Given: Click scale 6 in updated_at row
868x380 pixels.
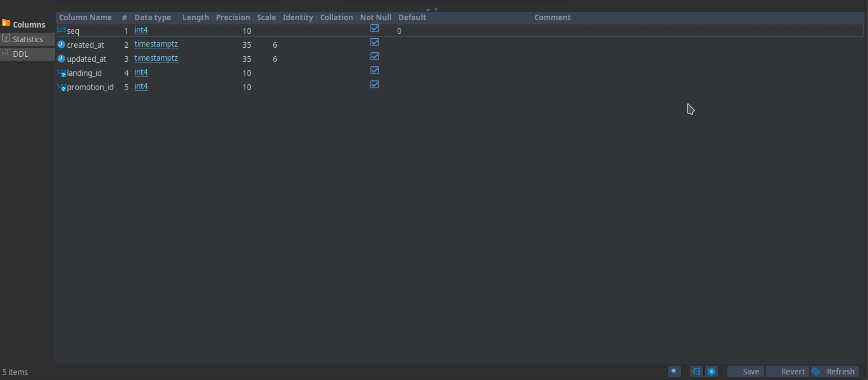Looking at the screenshot, I should coord(275,59).
